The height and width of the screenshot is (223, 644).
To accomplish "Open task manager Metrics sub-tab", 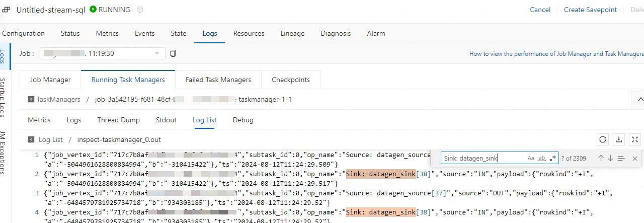I will pos(39,120).
